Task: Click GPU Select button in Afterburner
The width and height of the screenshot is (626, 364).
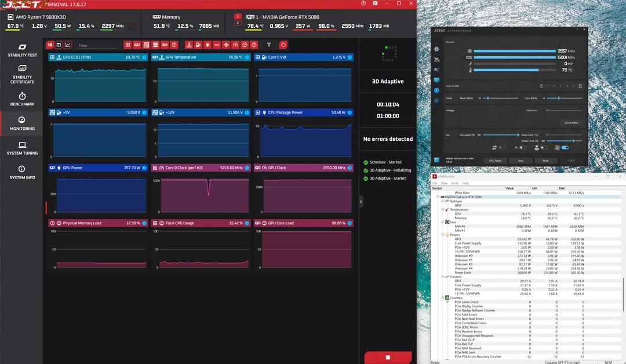Action: (x=495, y=161)
